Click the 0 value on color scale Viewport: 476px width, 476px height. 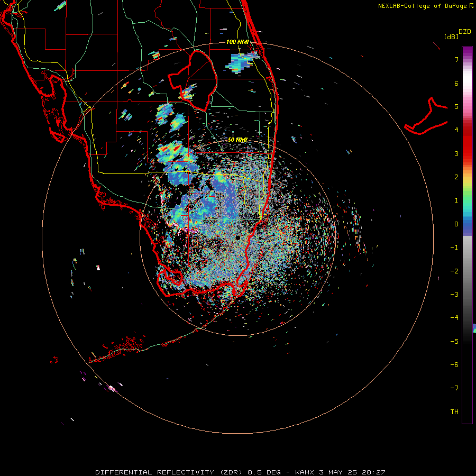point(456,224)
